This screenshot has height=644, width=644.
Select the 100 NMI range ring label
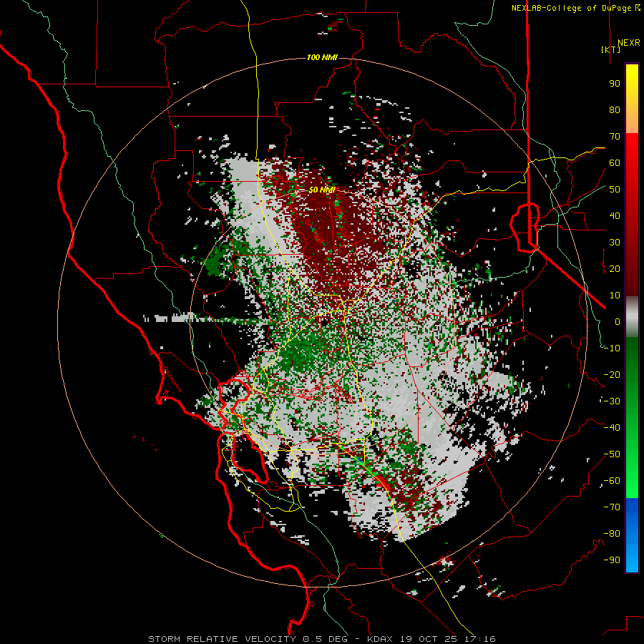[322, 57]
